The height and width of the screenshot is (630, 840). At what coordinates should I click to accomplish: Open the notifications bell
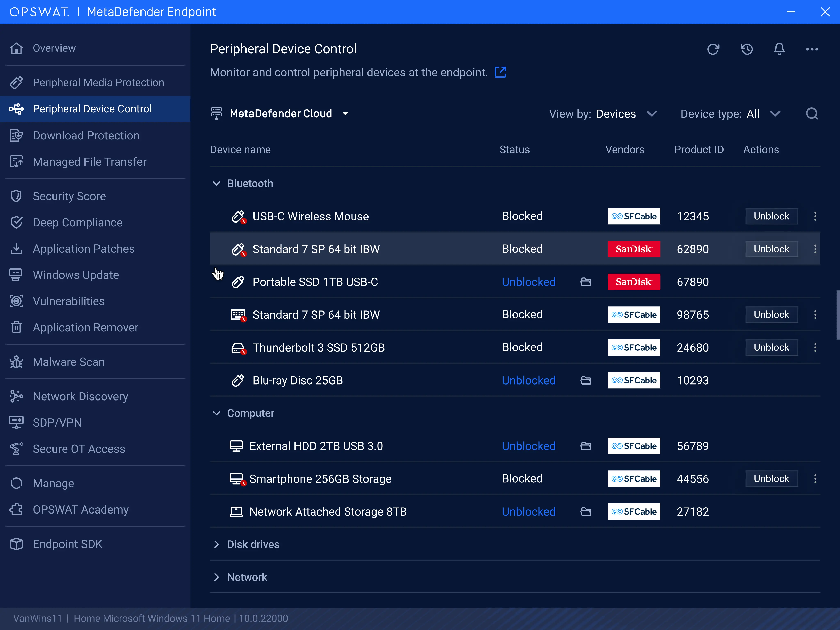point(779,49)
